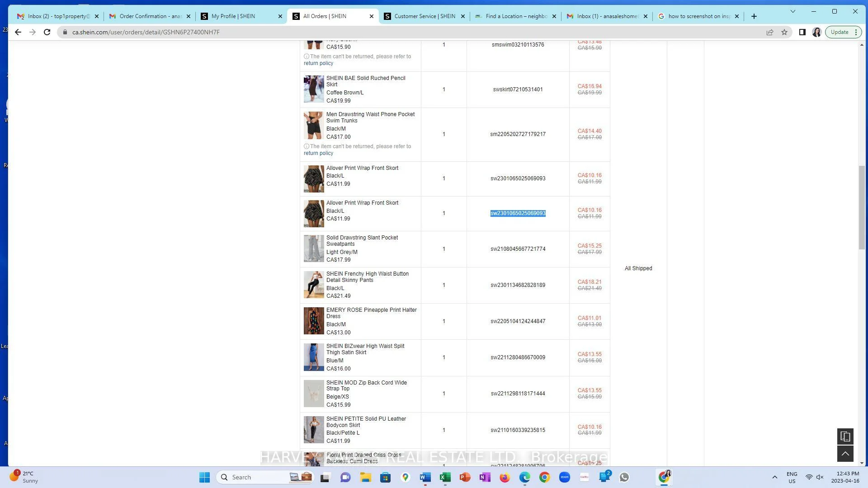Open the Chrome profile avatar
The height and width of the screenshot is (488, 868).
click(x=816, y=32)
